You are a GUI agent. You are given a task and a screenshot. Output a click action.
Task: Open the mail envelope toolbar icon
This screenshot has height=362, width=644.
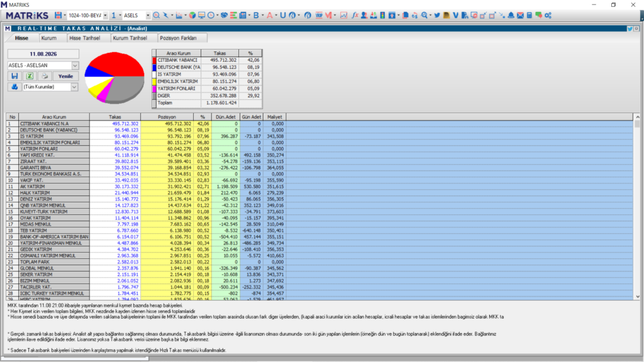tap(520, 15)
